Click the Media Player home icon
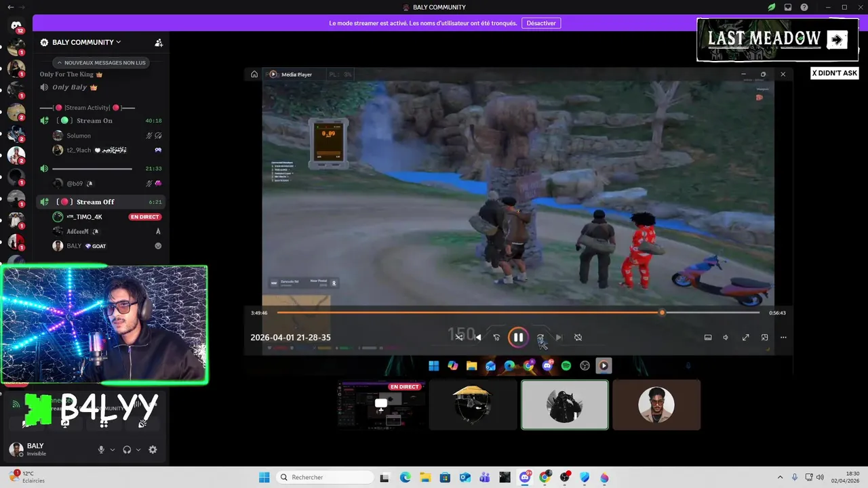 pos(254,74)
